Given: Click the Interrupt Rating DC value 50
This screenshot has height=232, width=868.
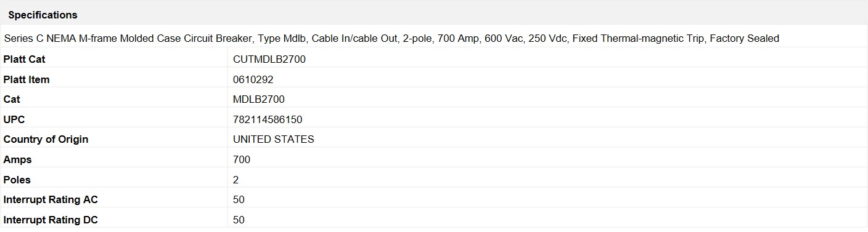Looking at the screenshot, I should (x=239, y=220).
